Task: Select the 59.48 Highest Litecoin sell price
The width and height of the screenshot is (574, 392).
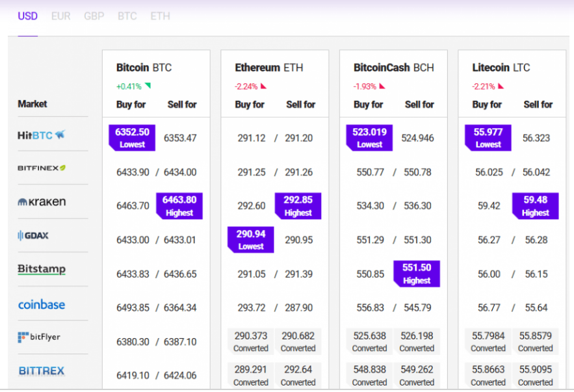Action: click(x=535, y=206)
